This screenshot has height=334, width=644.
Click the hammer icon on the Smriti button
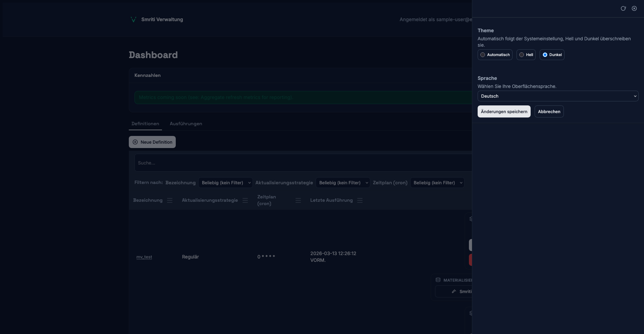454,291
